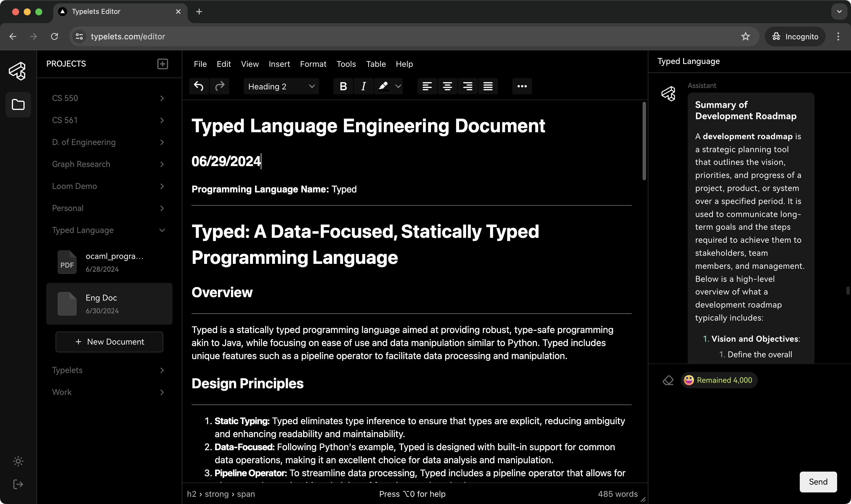Screen dimensions: 851x504
Task: Click the Send button
Action: 818,482
